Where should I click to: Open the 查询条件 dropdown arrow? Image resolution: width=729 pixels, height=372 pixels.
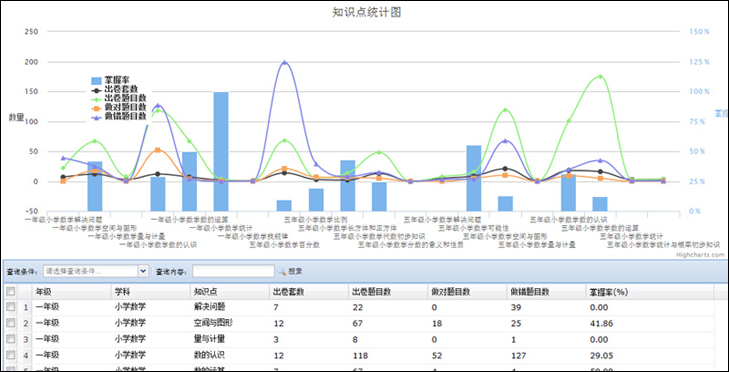(143, 271)
